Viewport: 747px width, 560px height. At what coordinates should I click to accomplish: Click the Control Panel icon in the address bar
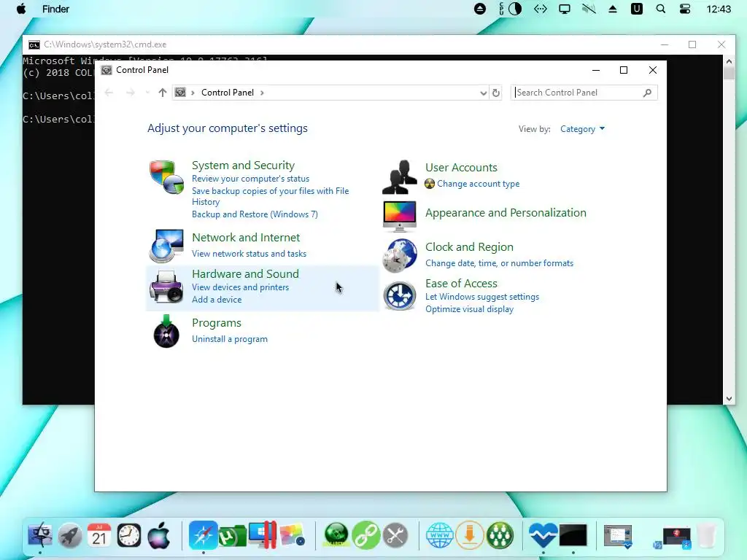pyautogui.click(x=180, y=93)
